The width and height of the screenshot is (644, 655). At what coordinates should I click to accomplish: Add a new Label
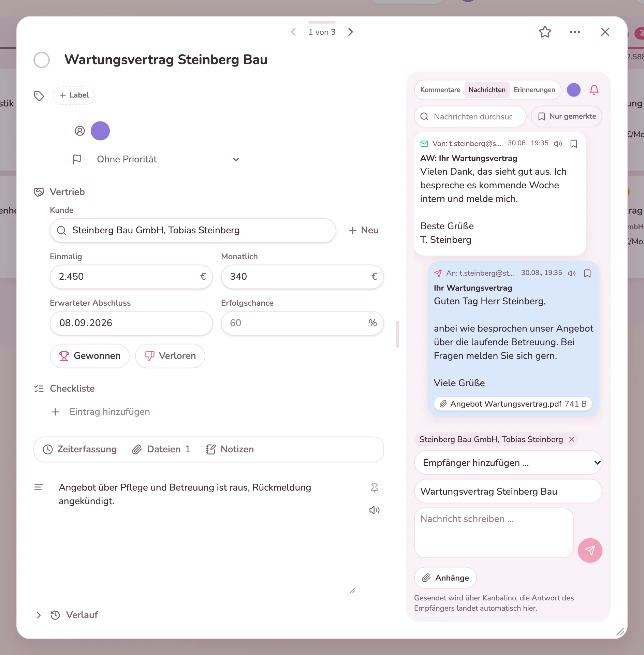point(74,95)
